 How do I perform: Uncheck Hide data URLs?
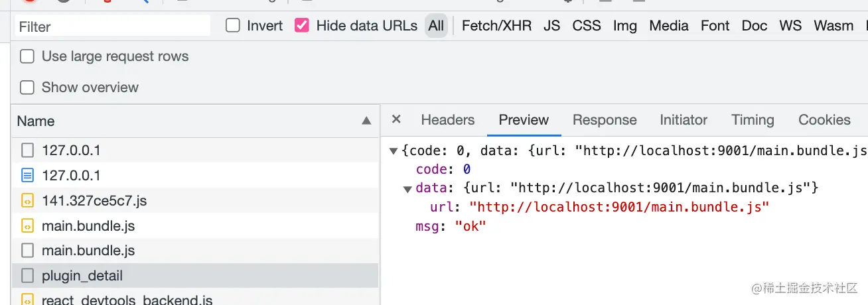(x=302, y=26)
